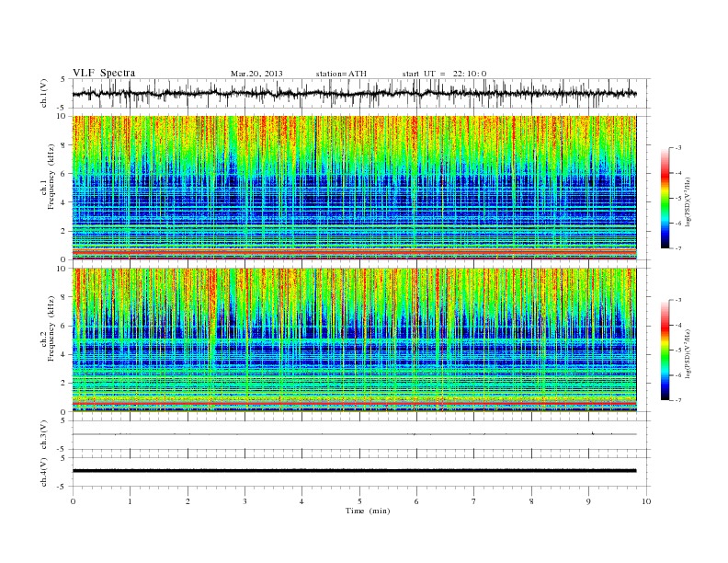Screen dimensions: 728x563
Task: Click the "-5" voltage tick of ch.4(V) panel
Action: pos(63,487)
